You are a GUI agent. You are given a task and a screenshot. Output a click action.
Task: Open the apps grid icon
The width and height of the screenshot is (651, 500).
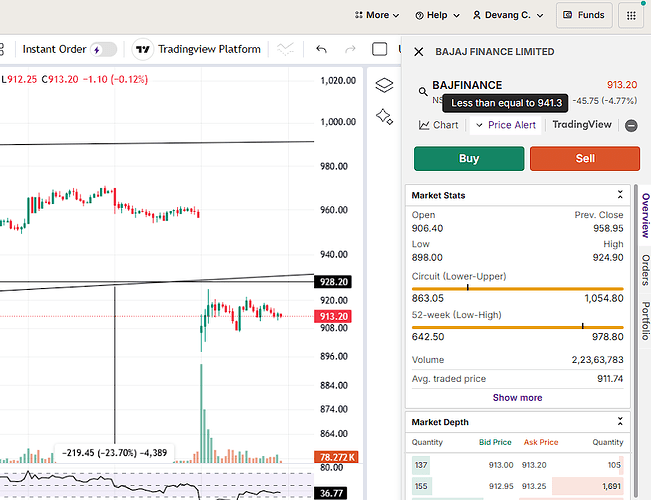[631, 15]
